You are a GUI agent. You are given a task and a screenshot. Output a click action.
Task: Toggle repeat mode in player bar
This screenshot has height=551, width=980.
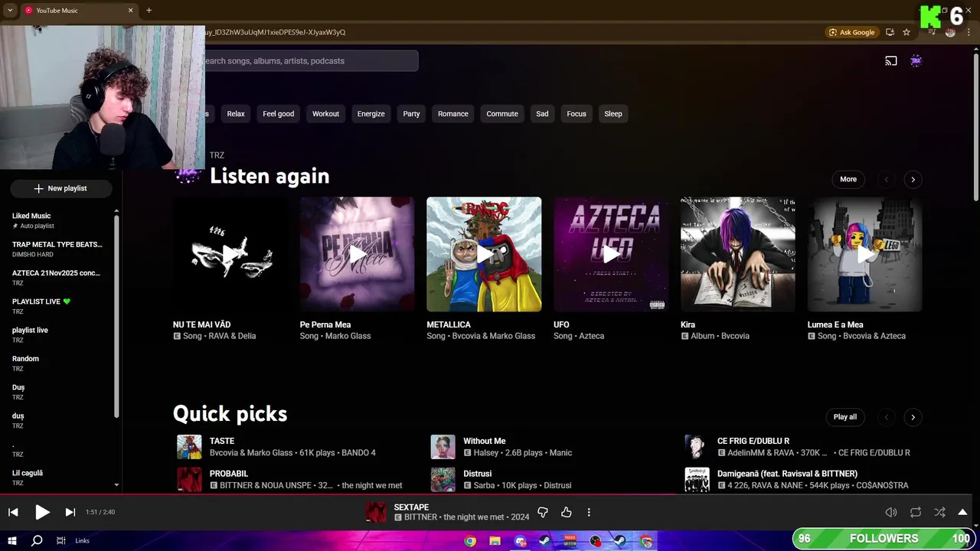coord(916,512)
